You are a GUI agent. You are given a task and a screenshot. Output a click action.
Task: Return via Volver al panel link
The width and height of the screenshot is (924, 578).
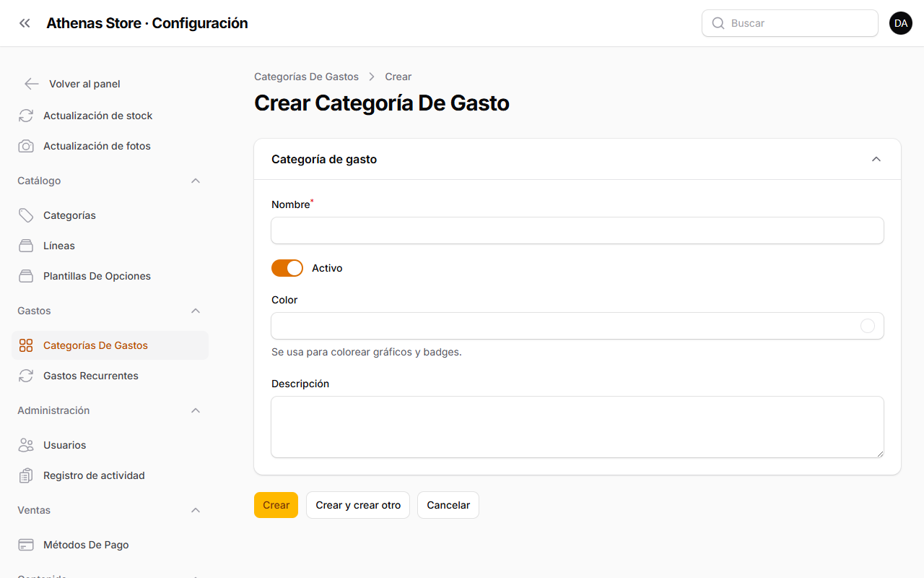pyautogui.click(x=84, y=84)
